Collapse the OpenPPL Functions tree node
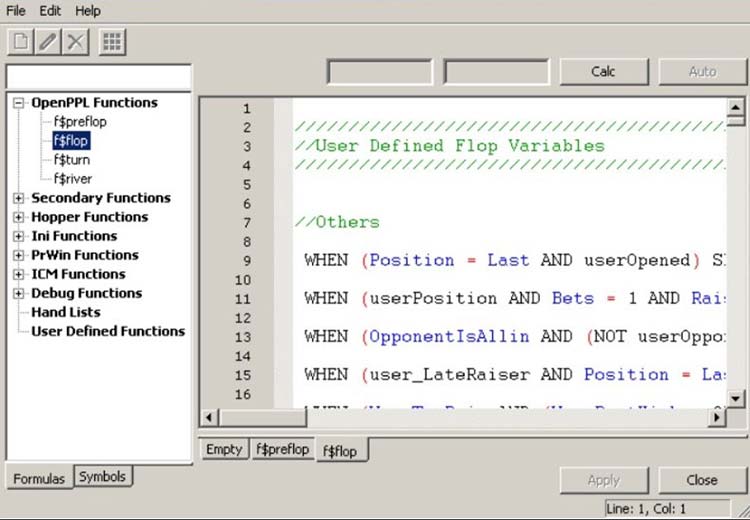Screen dimensions: 750x520 pos(18,103)
